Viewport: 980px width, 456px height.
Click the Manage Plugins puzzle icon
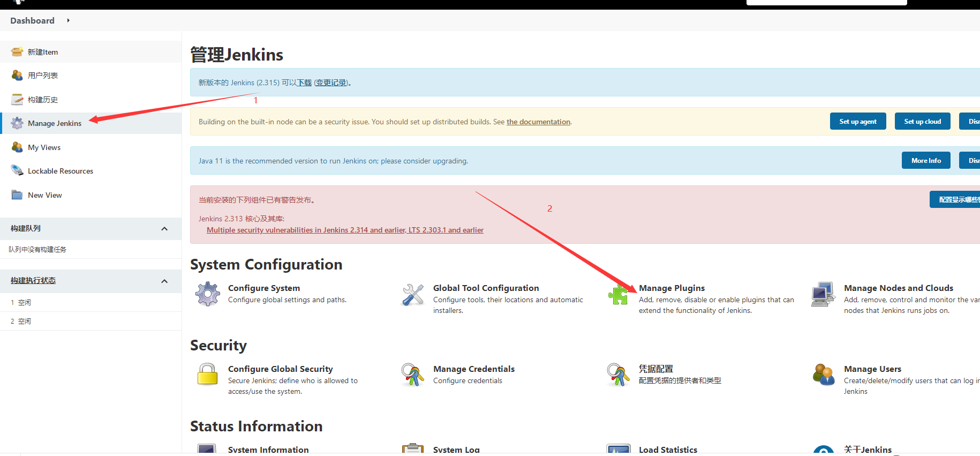pyautogui.click(x=618, y=294)
